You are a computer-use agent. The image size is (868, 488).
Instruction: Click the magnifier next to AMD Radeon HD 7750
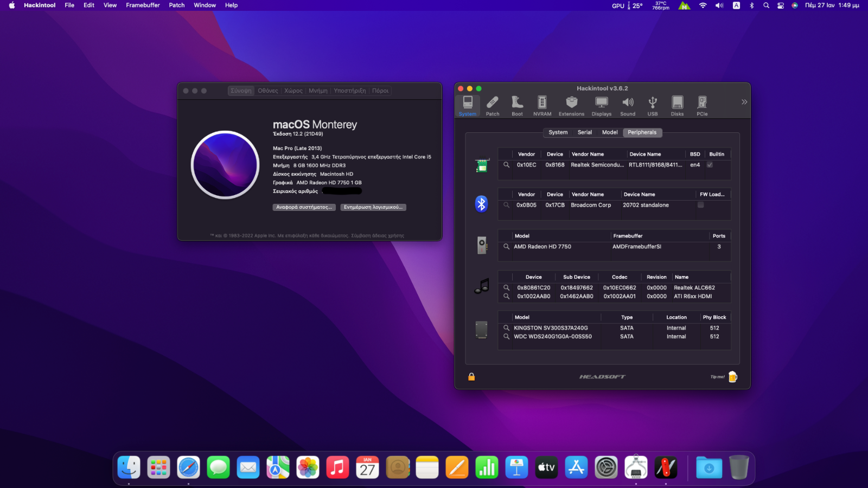pos(506,247)
